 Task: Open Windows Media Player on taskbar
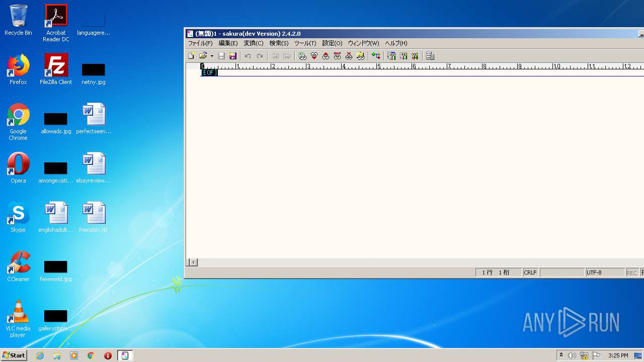[74, 355]
